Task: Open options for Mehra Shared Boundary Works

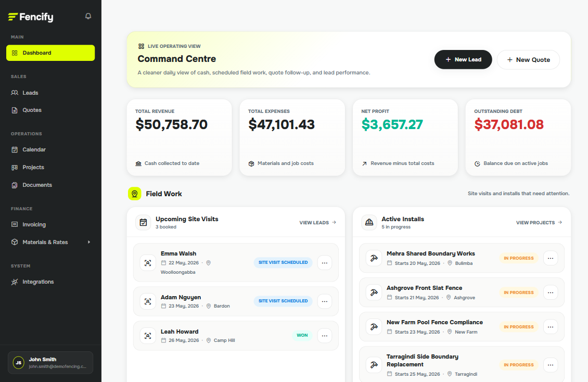Action: [551, 258]
